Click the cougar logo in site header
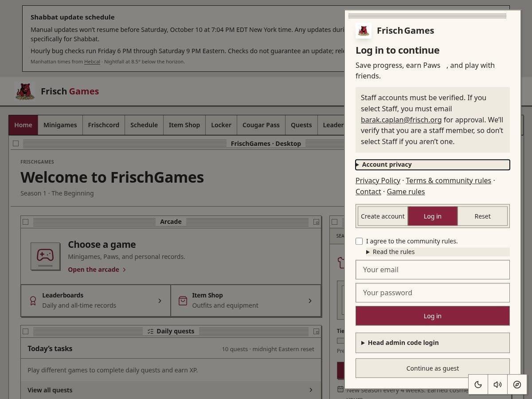 coord(25,91)
